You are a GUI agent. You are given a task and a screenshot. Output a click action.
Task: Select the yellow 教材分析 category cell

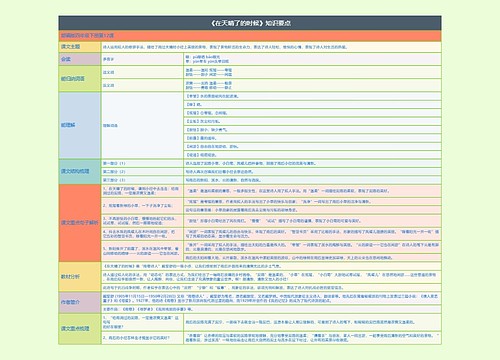coord(80,277)
